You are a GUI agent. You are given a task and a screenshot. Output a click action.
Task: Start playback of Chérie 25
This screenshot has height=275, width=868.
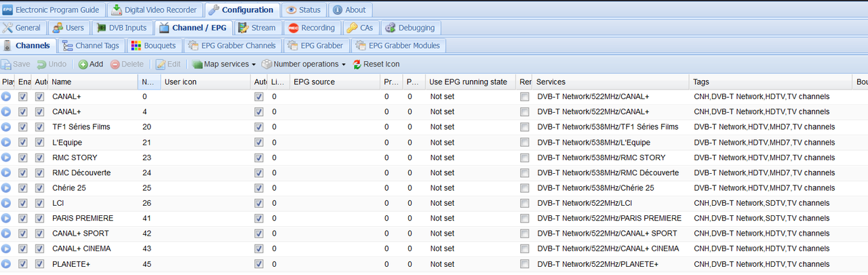click(6, 188)
